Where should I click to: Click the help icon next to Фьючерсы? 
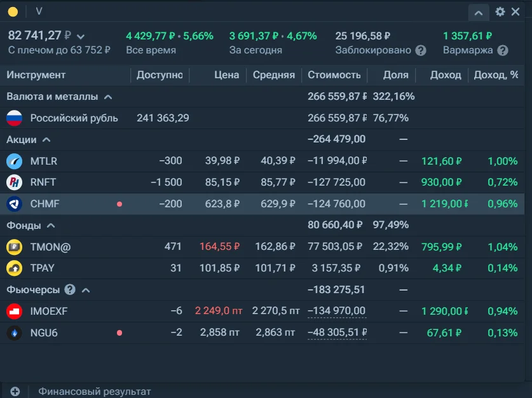click(70, 290)
